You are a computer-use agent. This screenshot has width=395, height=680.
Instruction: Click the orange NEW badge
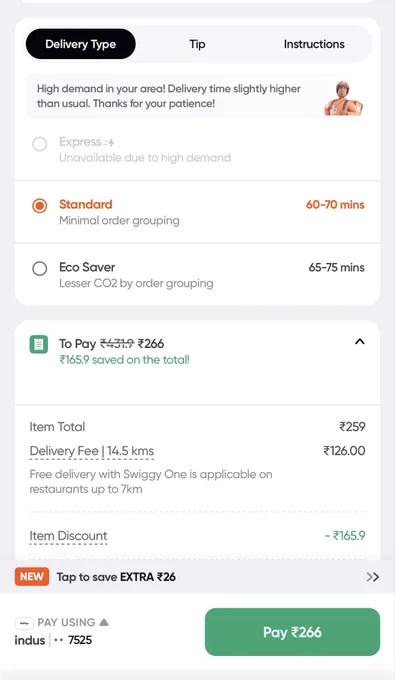tap(32, 577)
